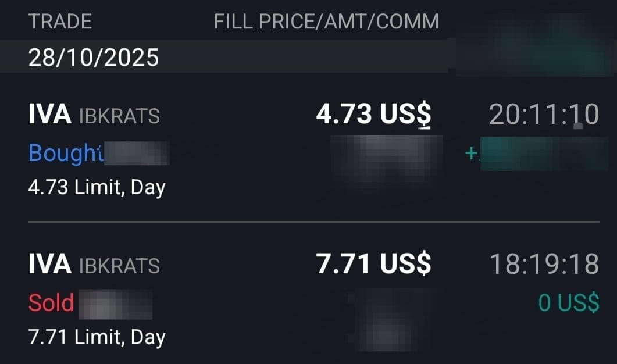This screenshot has width=617, height=364.
Task: Select the FILL PRICE/AMT/COMM column header
Action: pos(326,22)
